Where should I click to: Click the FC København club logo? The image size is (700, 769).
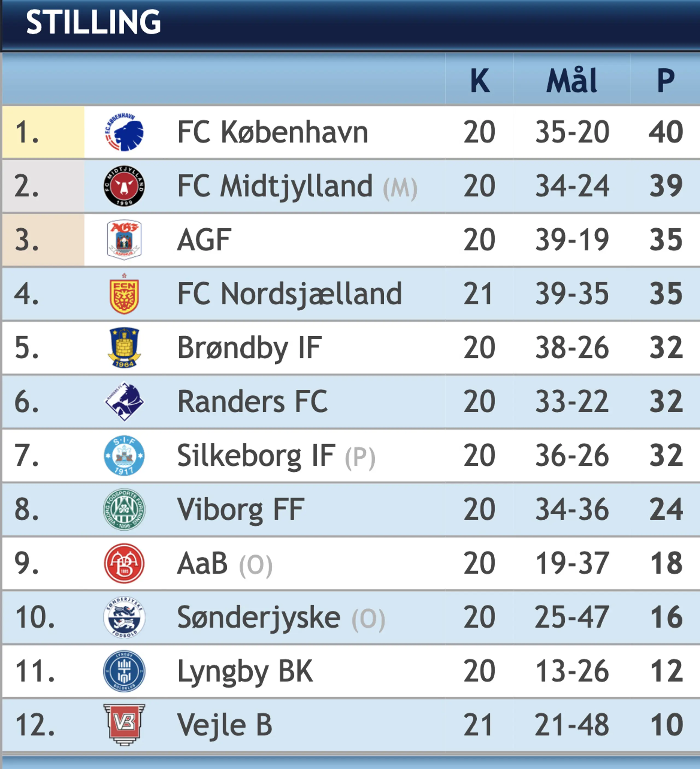(x=124, y=132)
